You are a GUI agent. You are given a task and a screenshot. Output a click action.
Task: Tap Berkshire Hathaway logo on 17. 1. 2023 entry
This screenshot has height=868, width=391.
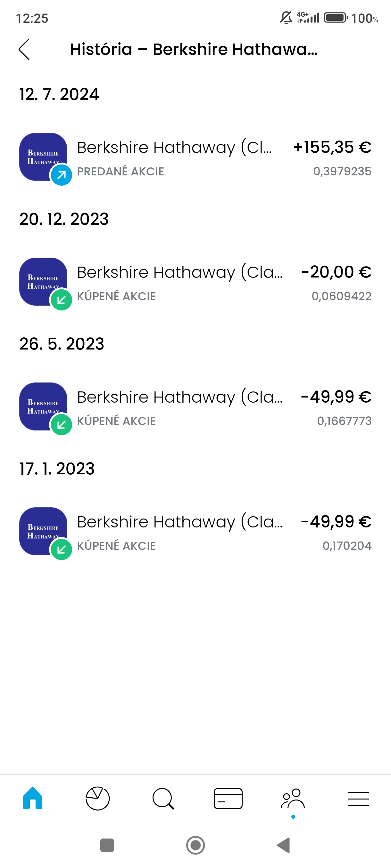click(x=43, y=531)
